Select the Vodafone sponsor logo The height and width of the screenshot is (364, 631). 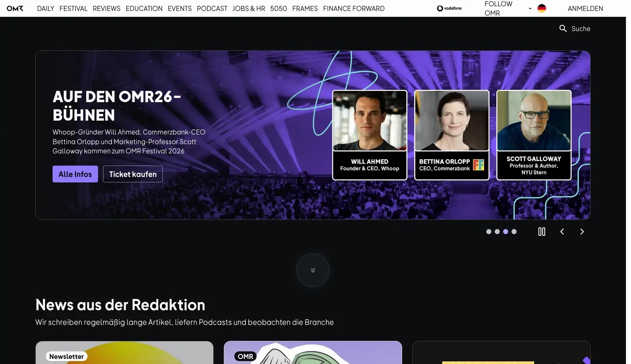click(x=449, y=8)
